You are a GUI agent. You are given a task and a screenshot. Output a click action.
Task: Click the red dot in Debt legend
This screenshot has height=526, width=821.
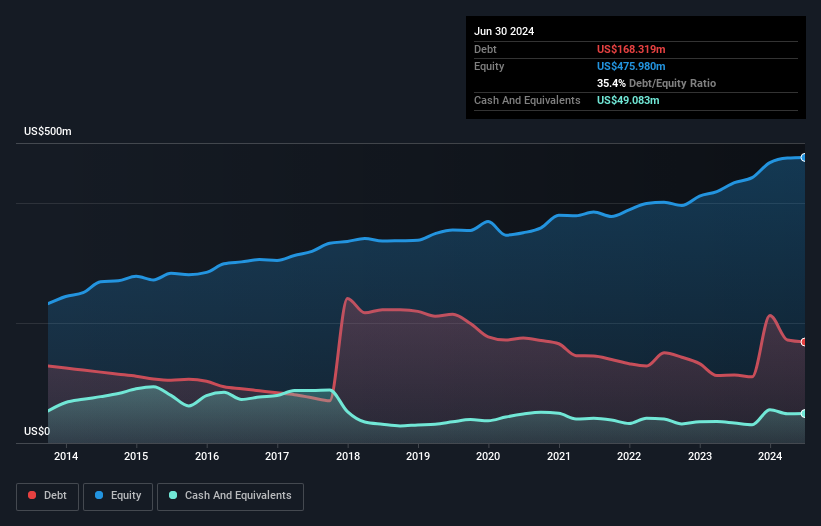tap(32, 496)
